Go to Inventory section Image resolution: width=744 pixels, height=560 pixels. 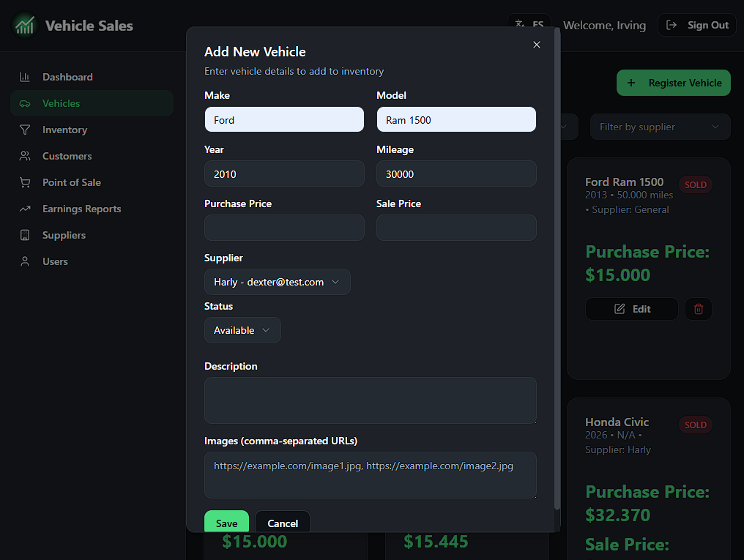point(92,130)
